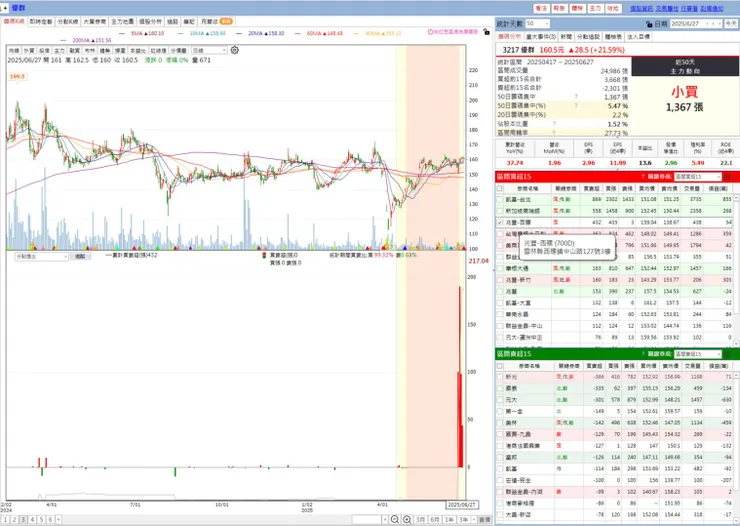Zoom out chart with minus magnifier

click(x=395, y=519)
